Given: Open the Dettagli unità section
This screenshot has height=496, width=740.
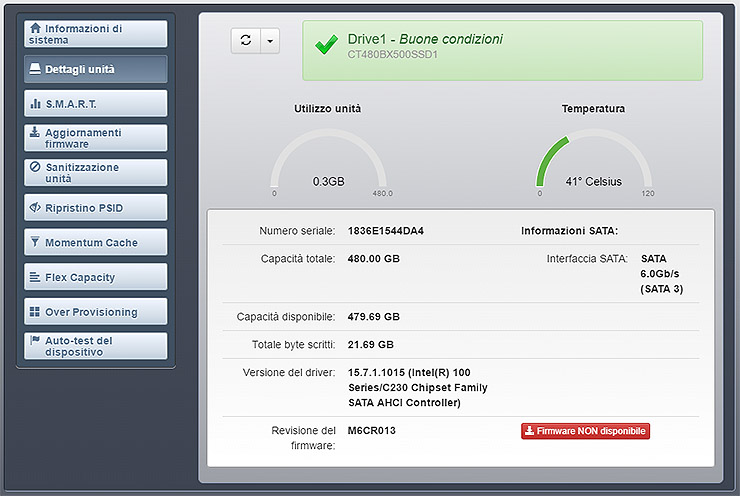Looking at the screenshot, I should pyautogui.click(x=96, y=69).
